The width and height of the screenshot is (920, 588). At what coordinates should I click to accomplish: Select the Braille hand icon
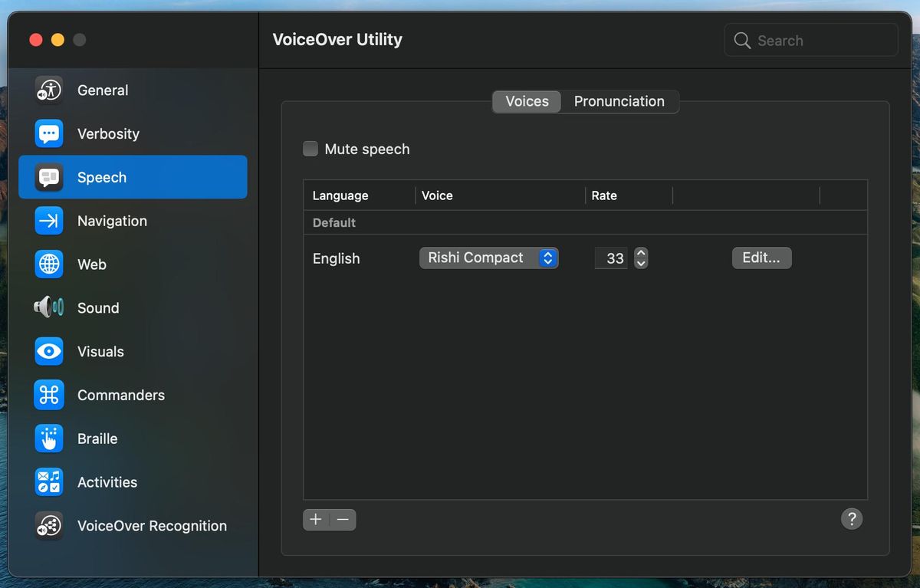[48, 439]
